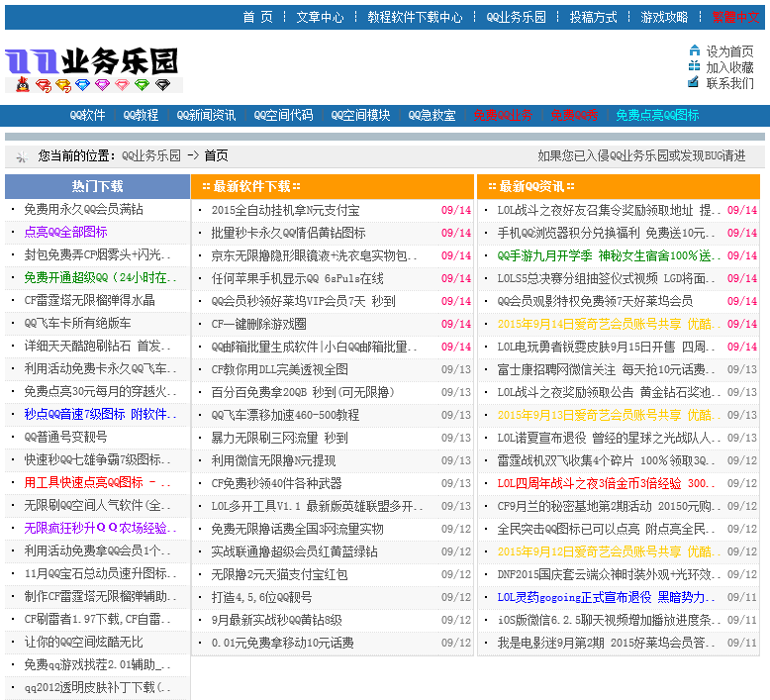Screen dimensions: 770x700
Task: Open article 2015全自动挂机拿N元支付宝
Action: [285, 210]
